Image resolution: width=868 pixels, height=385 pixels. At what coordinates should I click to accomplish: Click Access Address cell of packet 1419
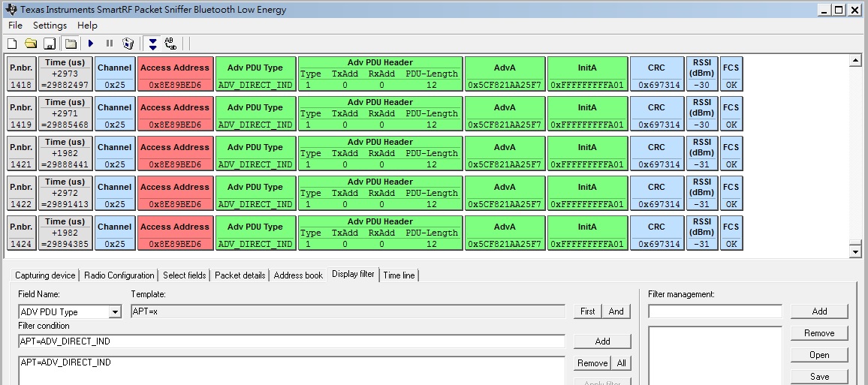pyautogui.click(x=175, y=114)
